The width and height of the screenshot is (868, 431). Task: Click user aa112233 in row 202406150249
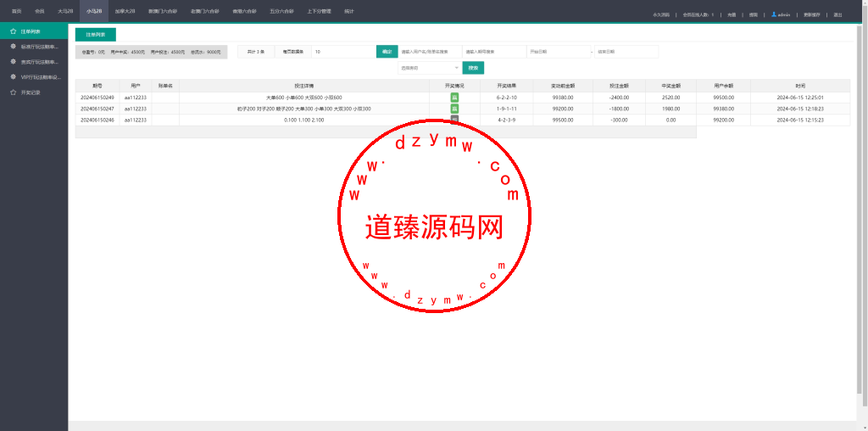[x=136, y=98]
